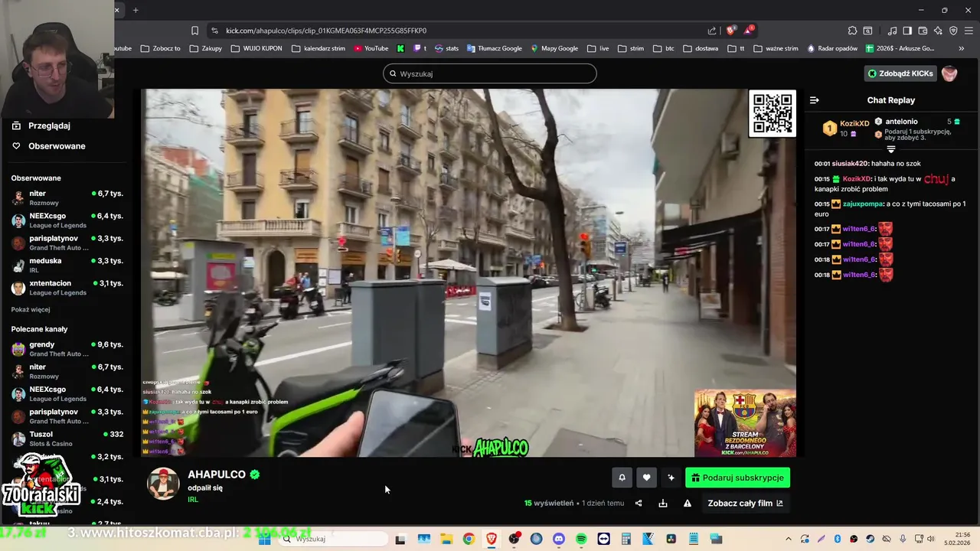Open recommended channel grendy
This screenshot has height=551, width=980.
(67, 349)
